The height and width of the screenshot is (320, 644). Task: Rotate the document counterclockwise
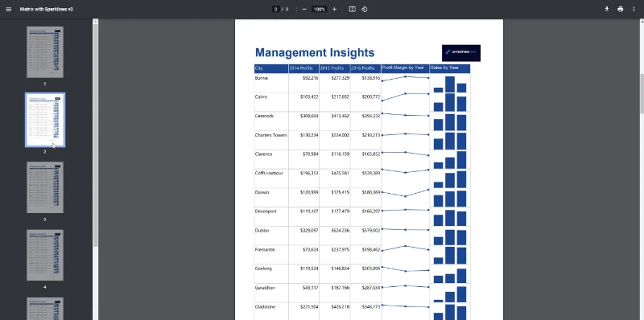pyautogui.click(x=365, y=9)
